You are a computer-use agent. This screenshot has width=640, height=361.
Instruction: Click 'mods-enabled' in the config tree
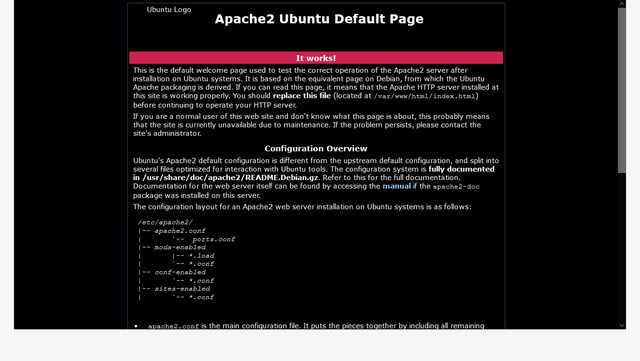(x=180, y=247)
